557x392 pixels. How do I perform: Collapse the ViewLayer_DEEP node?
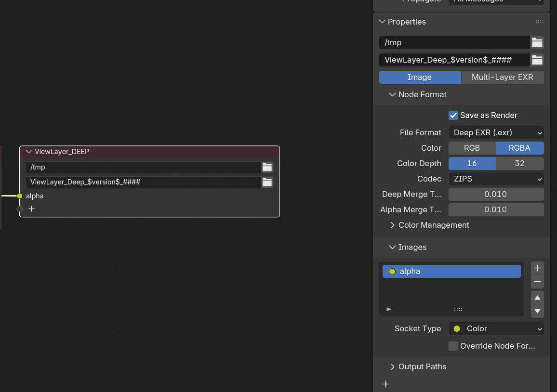coord(29,152)
